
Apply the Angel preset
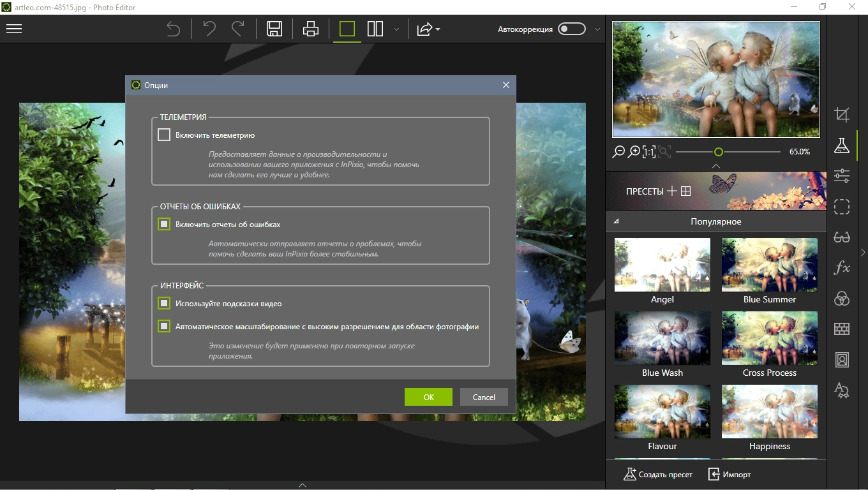click(662, 265)
